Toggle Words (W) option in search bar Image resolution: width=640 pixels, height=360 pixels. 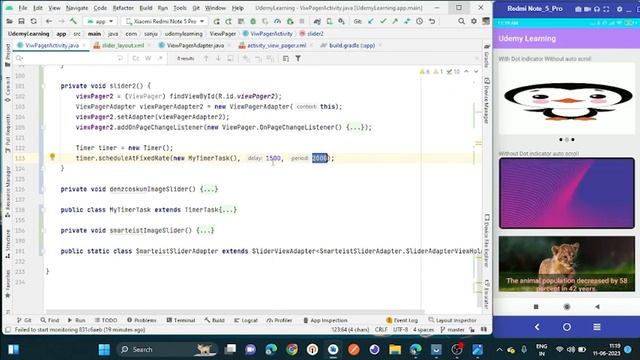(148, 58)
